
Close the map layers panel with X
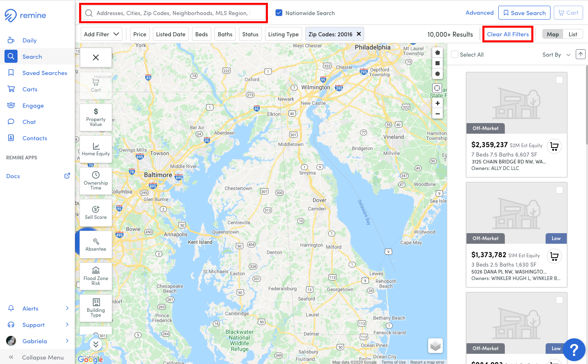(96, 57)
